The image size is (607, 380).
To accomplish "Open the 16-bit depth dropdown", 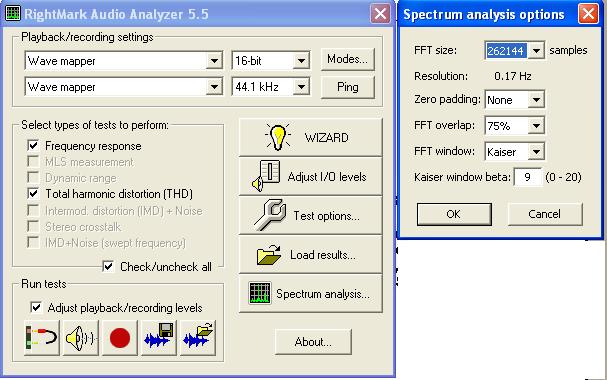I will pos(301,61).
